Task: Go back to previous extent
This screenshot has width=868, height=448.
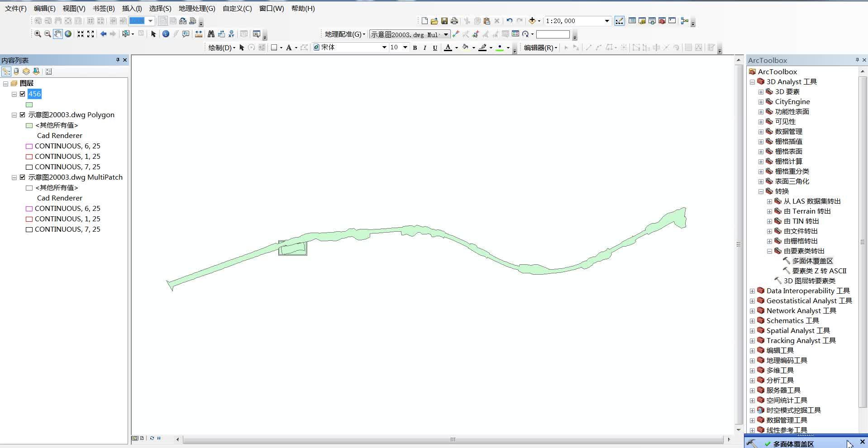Action: (x=103, y=34)
